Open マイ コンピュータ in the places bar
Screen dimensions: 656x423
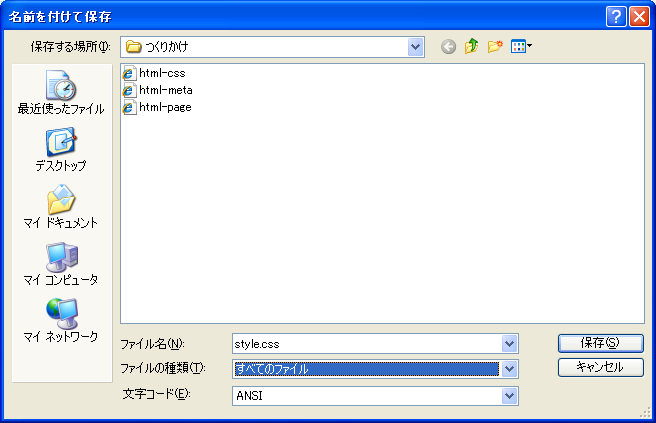(61, 264)
